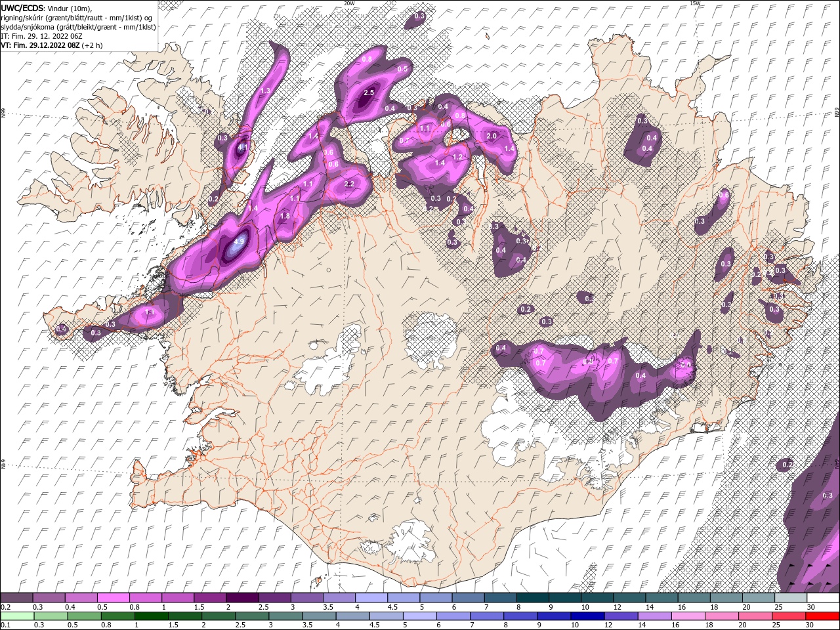Pick the pale green 0.1 swatch in the rain scale
This screenshot has width=840, height=630.
click(18, 616)
